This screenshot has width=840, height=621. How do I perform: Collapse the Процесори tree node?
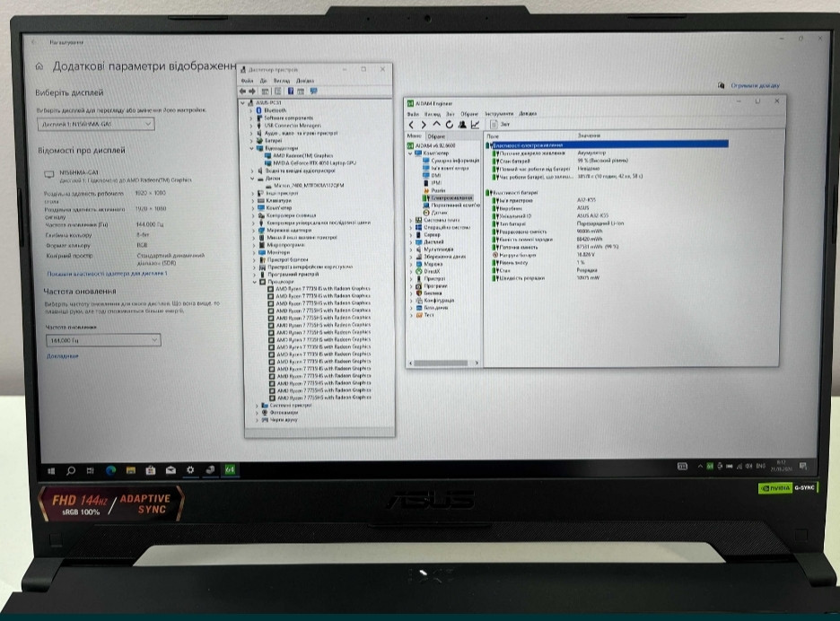pyautogui.click(x=253, y=281)
